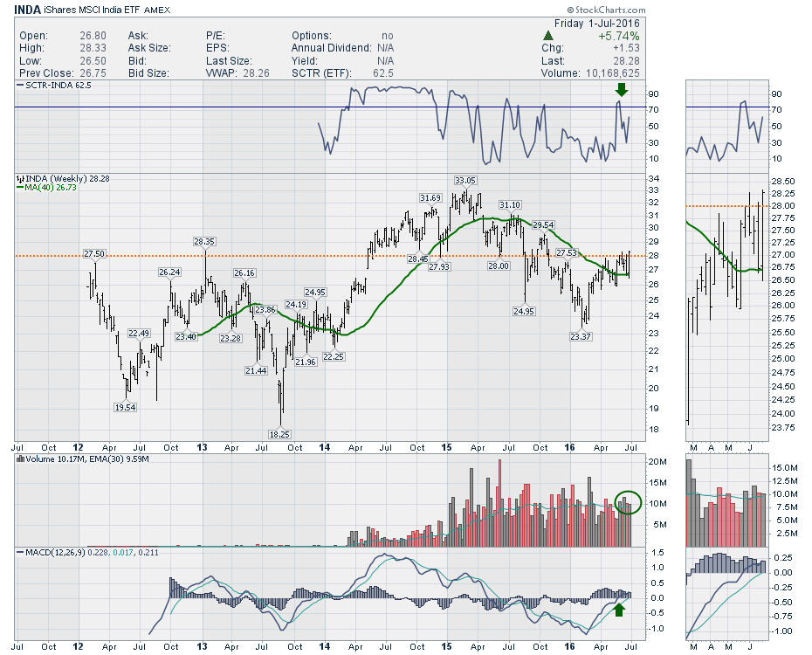Click the 23.86 price label
This screenshot has width=812, height=655.
265,310
